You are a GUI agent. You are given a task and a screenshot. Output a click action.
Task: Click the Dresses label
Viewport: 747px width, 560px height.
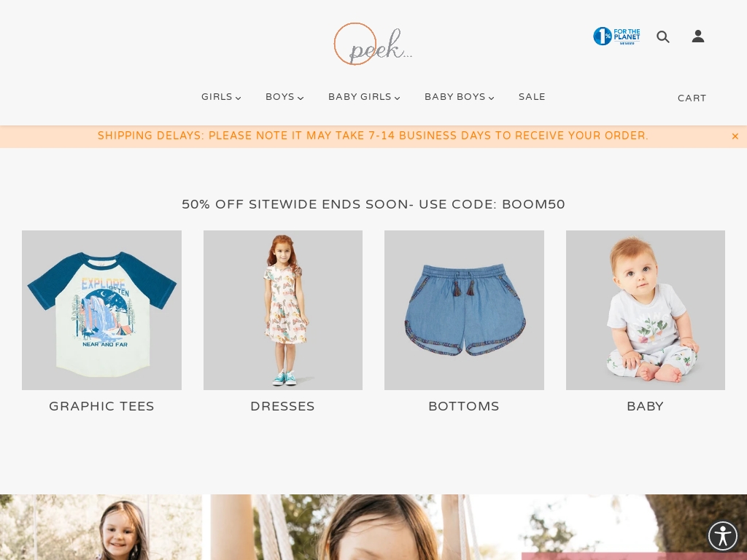coord(282,406)
